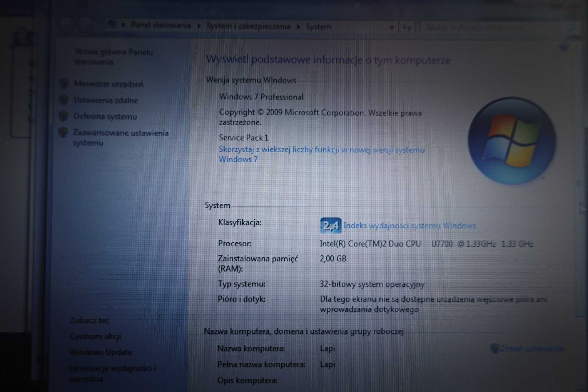Click Zmień ustawienia link

pyautogui.click(x=532, y=348)
